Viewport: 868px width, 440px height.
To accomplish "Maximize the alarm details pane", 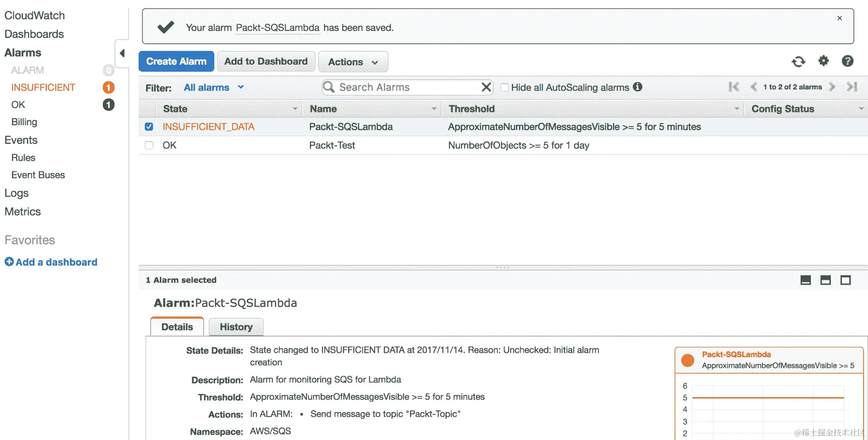I will click(x=845, y=280).
